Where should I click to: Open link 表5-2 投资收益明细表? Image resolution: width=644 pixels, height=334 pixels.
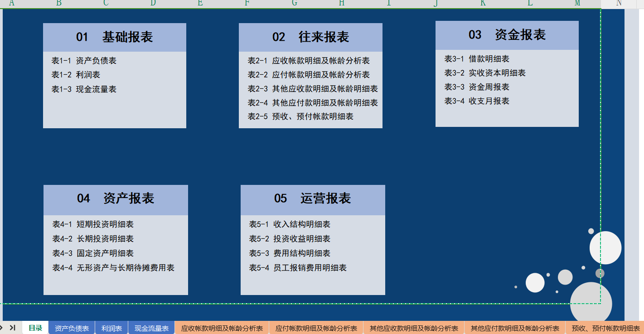290,239
